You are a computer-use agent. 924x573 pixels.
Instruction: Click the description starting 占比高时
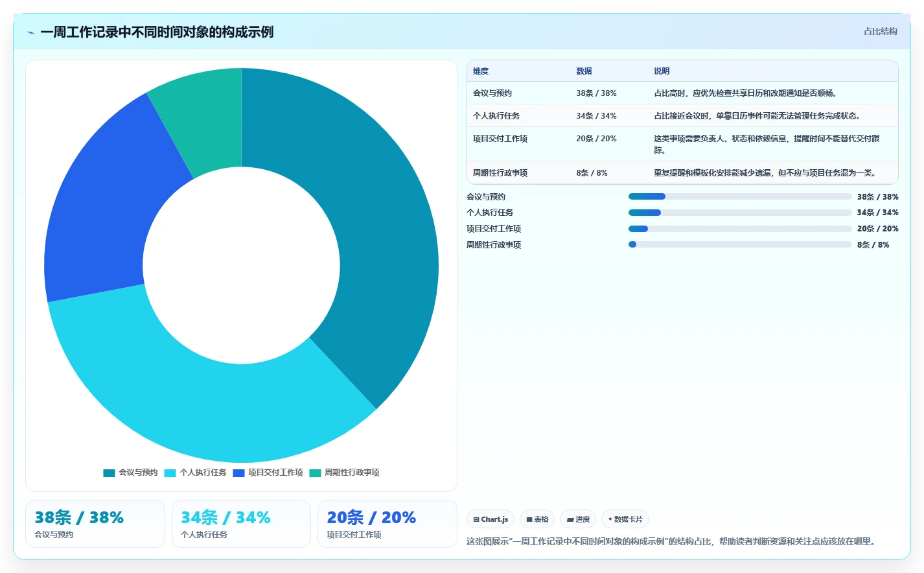746,93
